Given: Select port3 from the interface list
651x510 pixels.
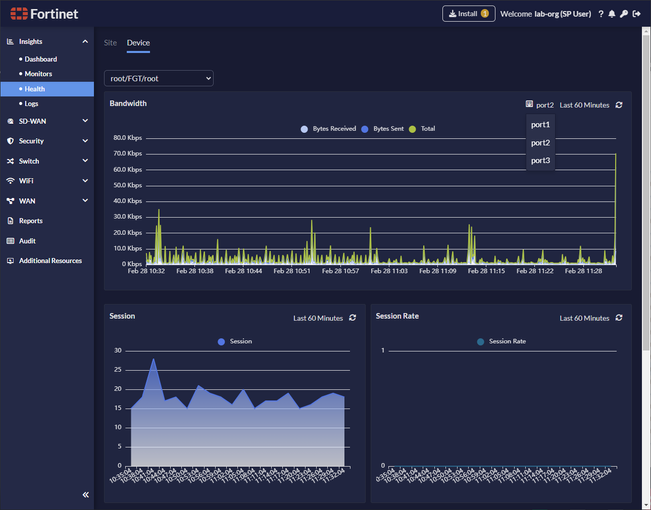Looking at the screenshot, I should coord(540,160).
